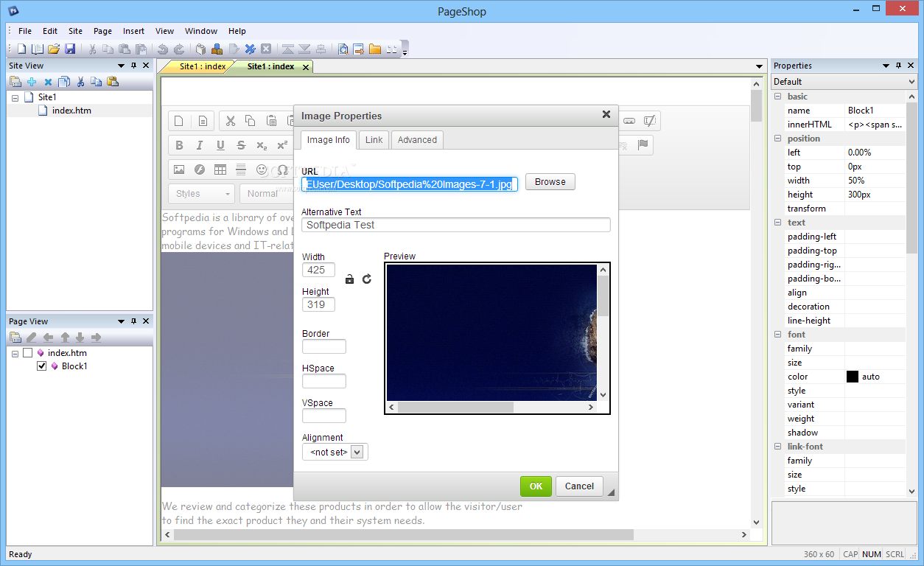Open the Window menu
Image resolution: width=924 pixels, height=566 pixels.
pyautogui.click(x=201, y=31)
